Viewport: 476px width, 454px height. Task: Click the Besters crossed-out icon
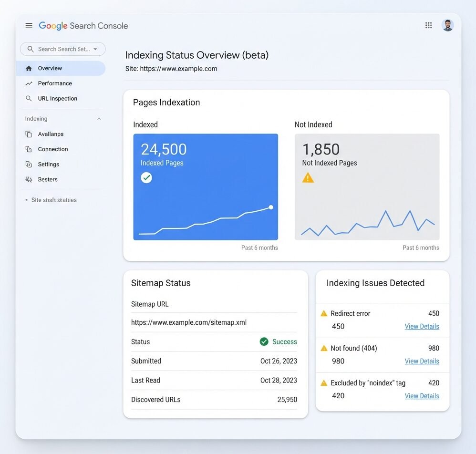click(29, 179)
